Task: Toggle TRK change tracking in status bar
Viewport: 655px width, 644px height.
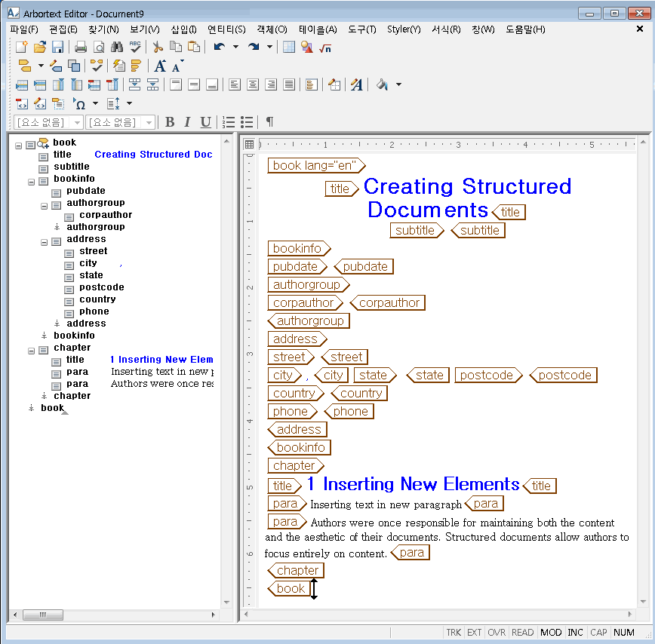Action: (454, 633)
